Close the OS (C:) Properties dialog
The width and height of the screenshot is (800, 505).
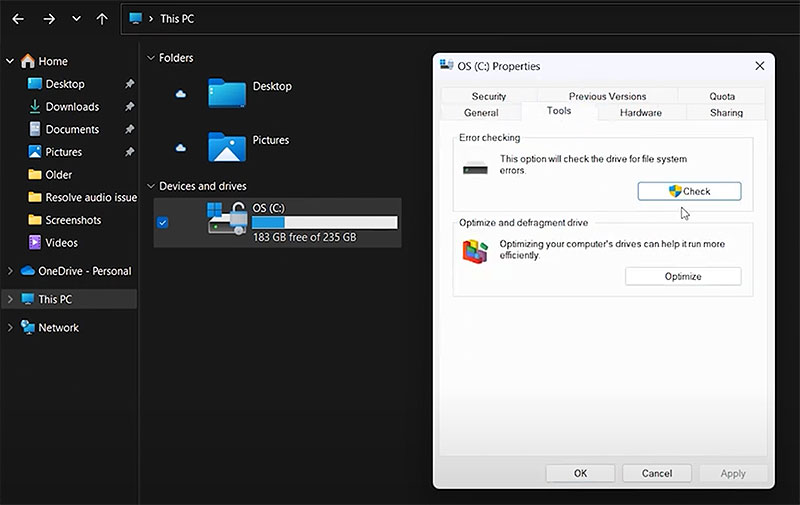(x=760, y=66)
